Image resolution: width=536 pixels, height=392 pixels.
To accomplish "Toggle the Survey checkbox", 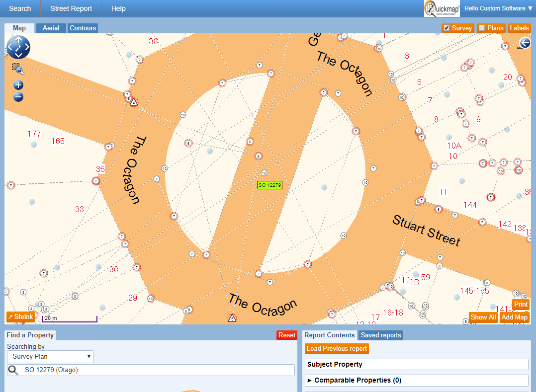I will coord(447,28).
